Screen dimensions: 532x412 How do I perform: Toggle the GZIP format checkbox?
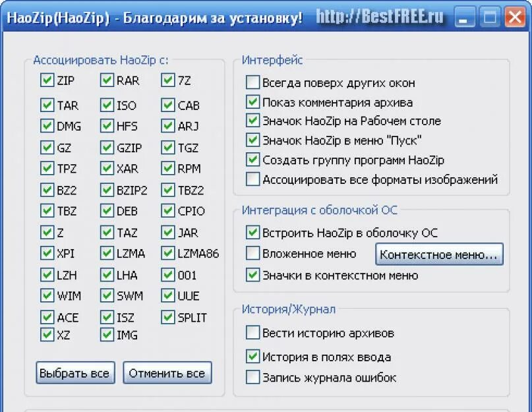click(x=107, y=148)
